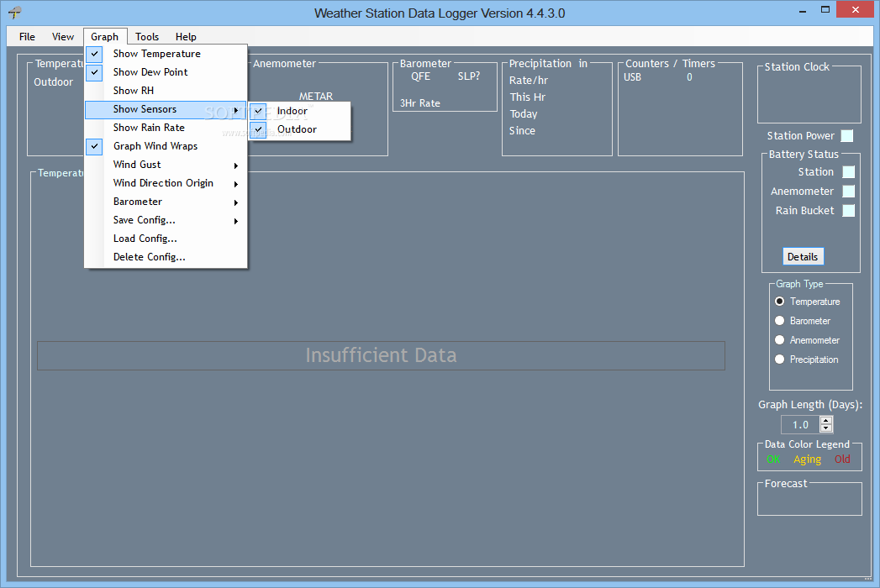The image size is (880, 588).
Task: Click Station Power indicator box
Action: click(x=847, y=136)
